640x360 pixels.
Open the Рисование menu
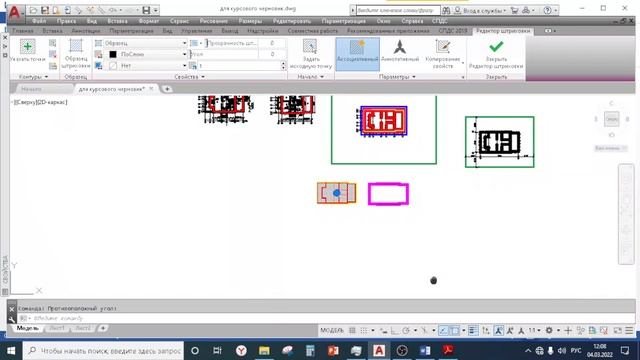click(x=213, y=21)
